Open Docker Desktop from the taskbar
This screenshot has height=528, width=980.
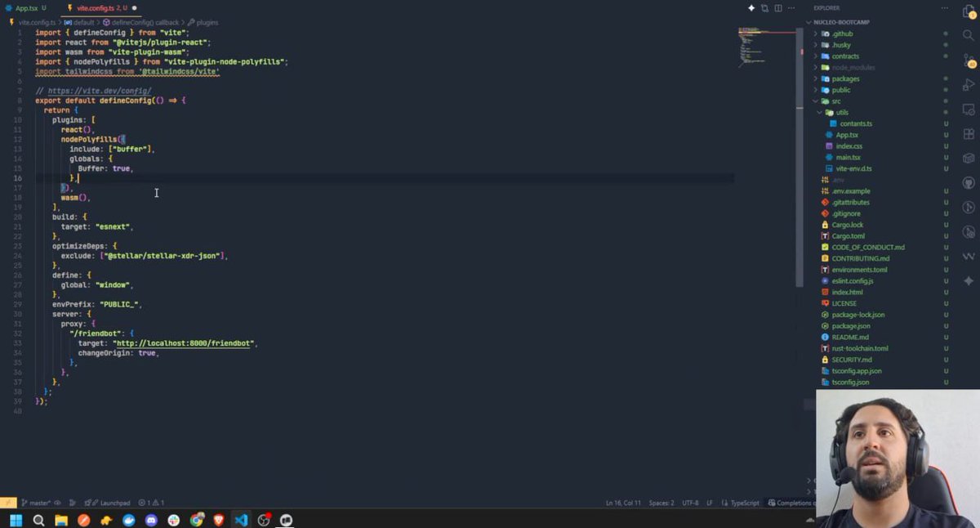[x=129, y=520]
